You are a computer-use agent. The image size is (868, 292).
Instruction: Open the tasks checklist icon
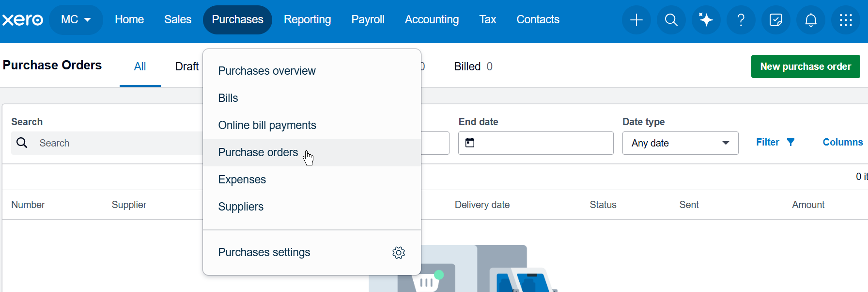[x=775, y=20]
